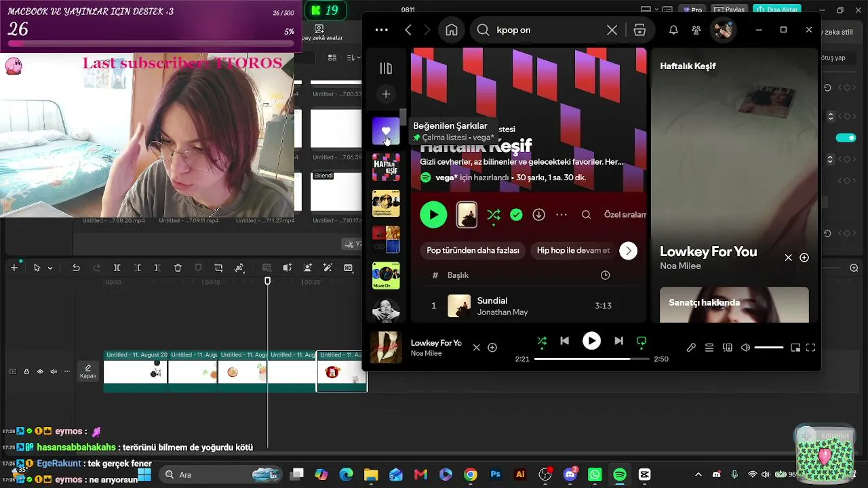Switch Spotify to full screen view
This screenshot has height=488, width=868.
[x=810, y=348]
